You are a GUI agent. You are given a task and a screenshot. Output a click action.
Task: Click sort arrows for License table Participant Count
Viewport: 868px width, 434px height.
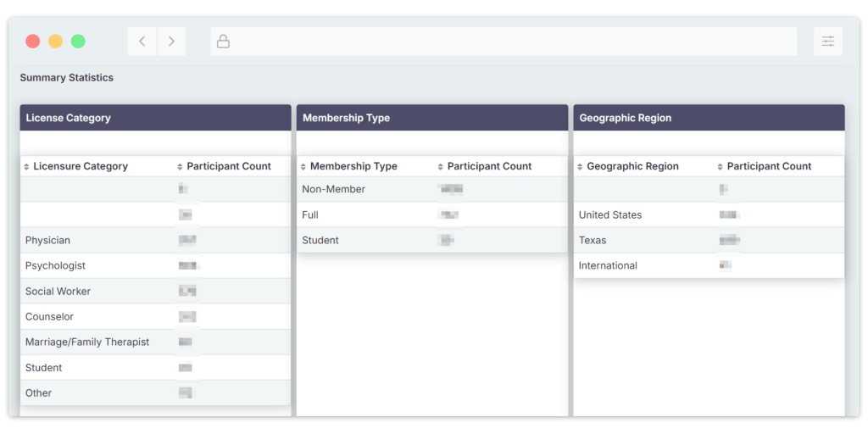pos(180,167)
